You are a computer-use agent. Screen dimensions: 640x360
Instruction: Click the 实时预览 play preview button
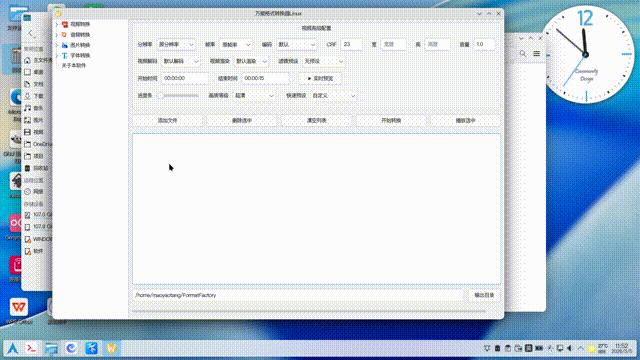tap(320, 78)
